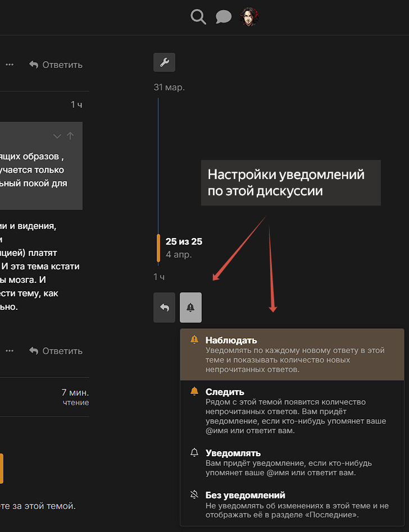Jump to the 31 мар. timeline start
The width and height of the screenshot is (409, 532).
[169, 88]
